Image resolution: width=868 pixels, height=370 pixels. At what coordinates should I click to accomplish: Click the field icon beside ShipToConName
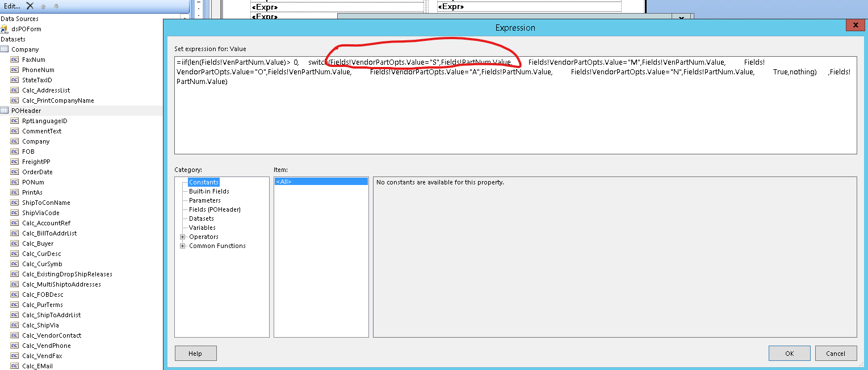pyautogui.click(x=15, y=203)
